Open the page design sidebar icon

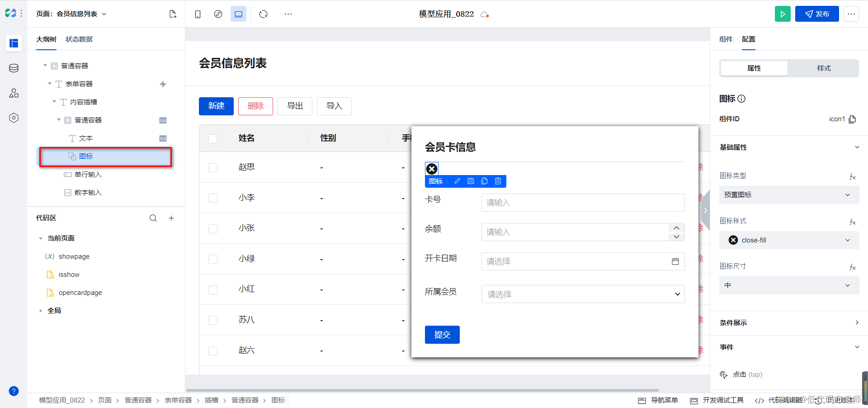(14, 43)
